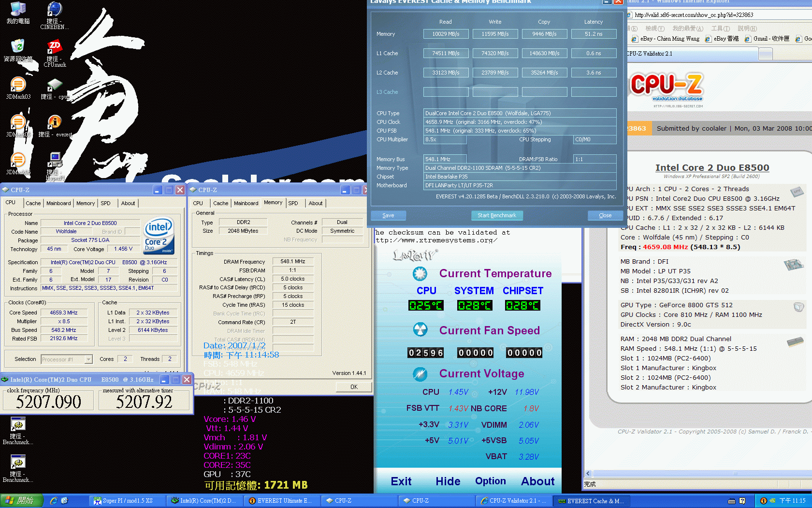Expand the Processor #1 selection dropdown
The height and width of the screenshot is (508, 812).
coord(88,359)
